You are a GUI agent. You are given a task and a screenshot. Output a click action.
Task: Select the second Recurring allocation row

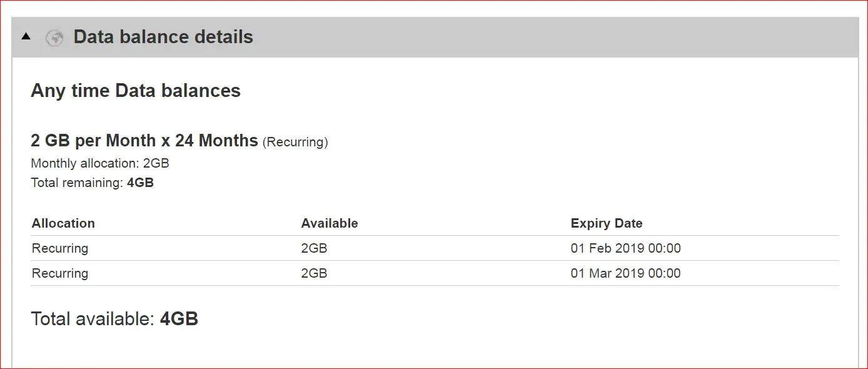click(60, 273)
